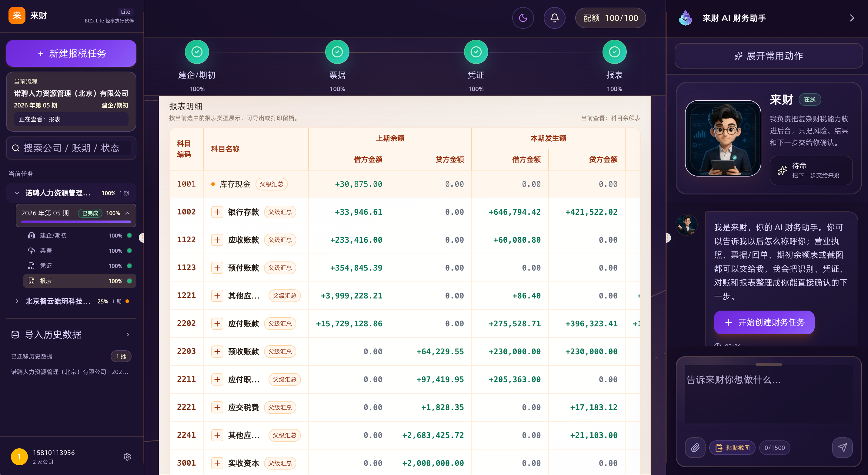
Task: Open 票据 in sidebar tree
Action: [x=79, y=251]
